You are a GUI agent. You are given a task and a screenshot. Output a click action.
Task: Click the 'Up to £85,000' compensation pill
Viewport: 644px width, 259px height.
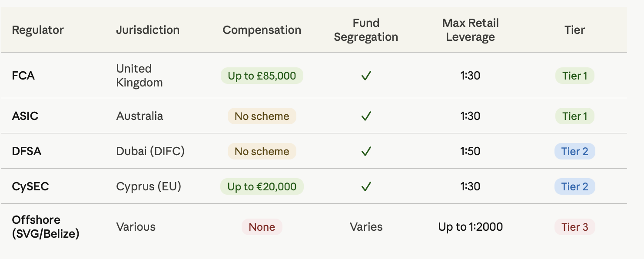click(x=262, y=76)
